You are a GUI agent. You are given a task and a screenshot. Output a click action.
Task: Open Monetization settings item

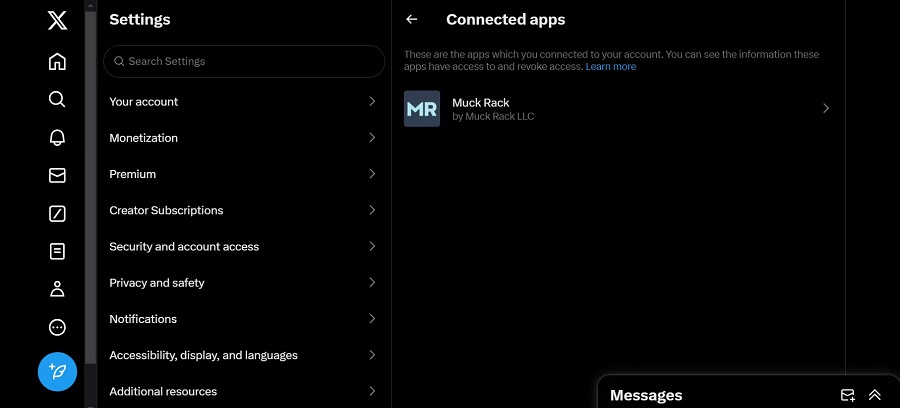pyautogui.click(x=144, y=138)
